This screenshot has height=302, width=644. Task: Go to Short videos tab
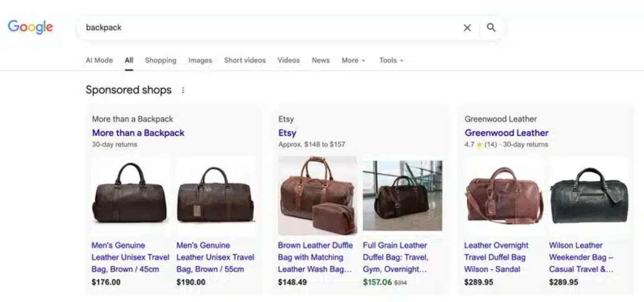245,60
